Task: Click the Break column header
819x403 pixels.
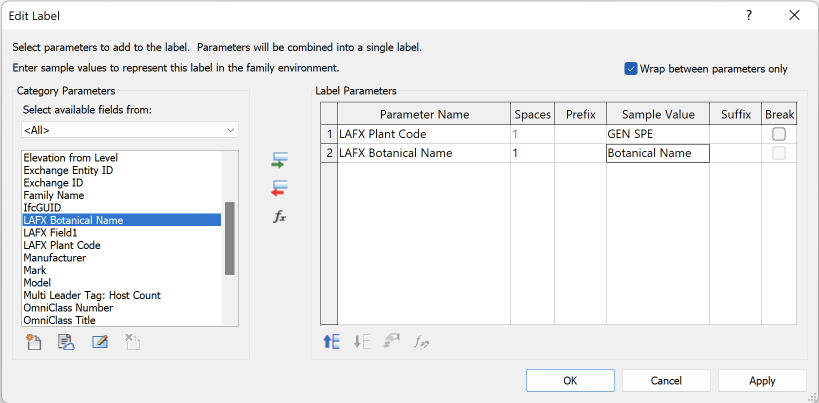Action: coord(779,114)
